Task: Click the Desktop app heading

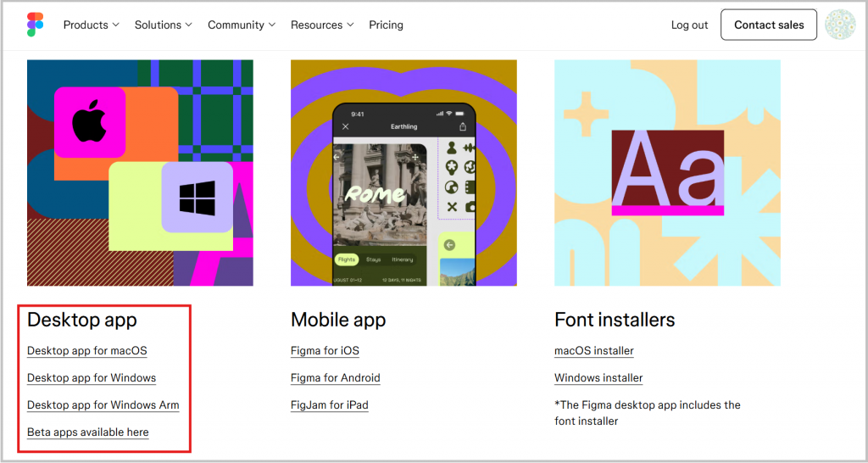Action: 82,320
